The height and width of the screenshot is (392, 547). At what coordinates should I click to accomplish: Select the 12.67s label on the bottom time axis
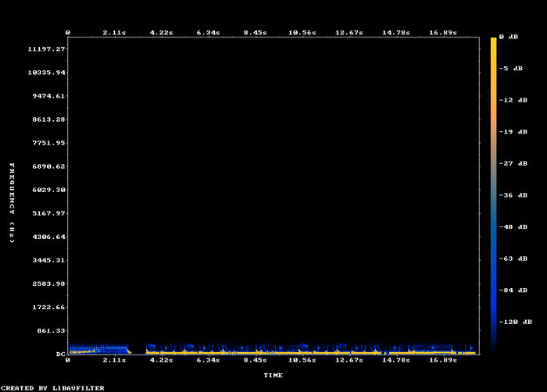coord(349,360)
